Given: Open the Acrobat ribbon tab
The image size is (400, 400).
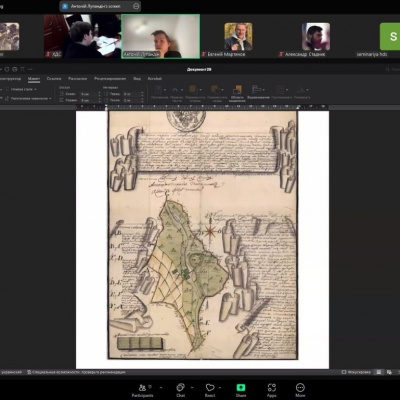Looking at the screenshot, I should tap(155, 79).
